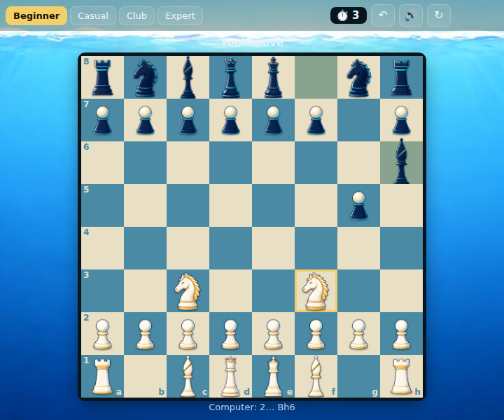The width and height of the screenshot is (504, 420).
Task: Click the black pawn on e7
Action: pyautogui.click(x=273, y=120)
